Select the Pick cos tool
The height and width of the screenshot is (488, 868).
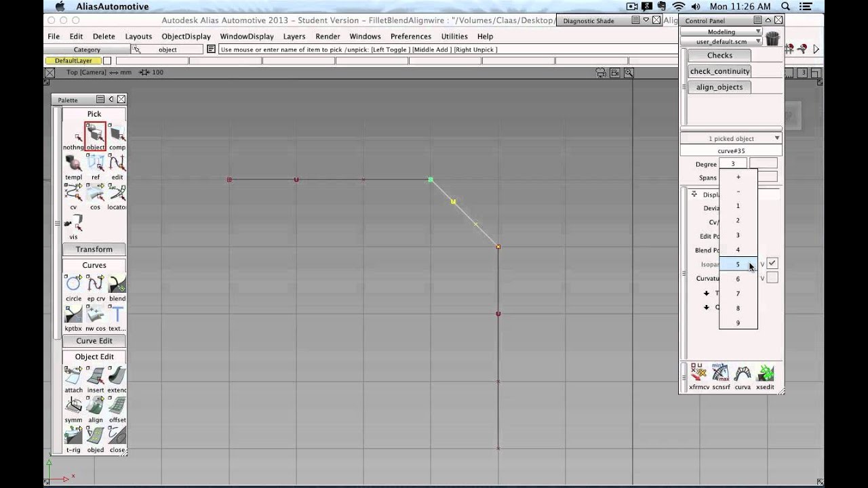95,196
